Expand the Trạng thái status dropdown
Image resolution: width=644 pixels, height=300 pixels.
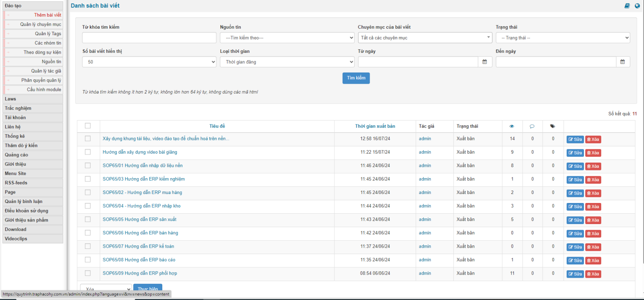(562, 38)
